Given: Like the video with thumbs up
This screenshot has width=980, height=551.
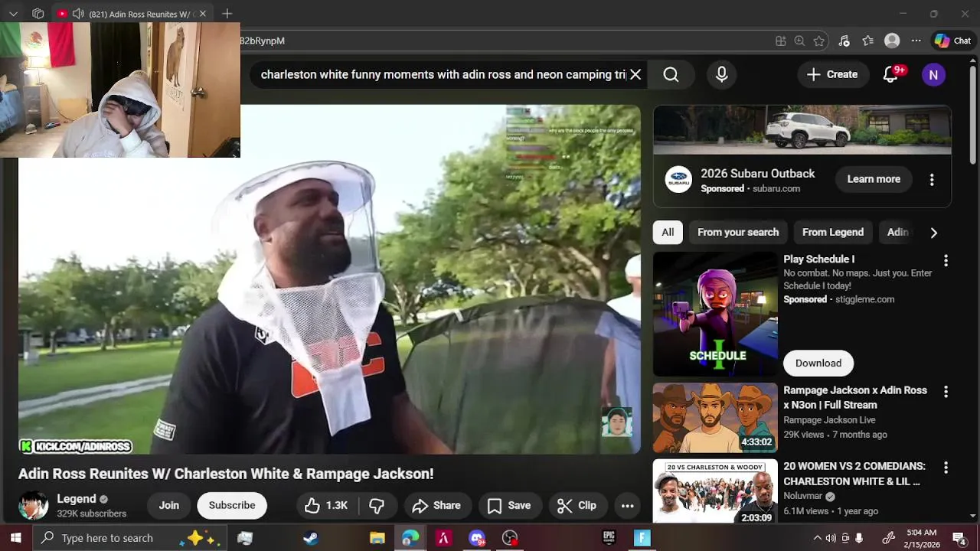Looking at the screenshot, I should [326, 505].
